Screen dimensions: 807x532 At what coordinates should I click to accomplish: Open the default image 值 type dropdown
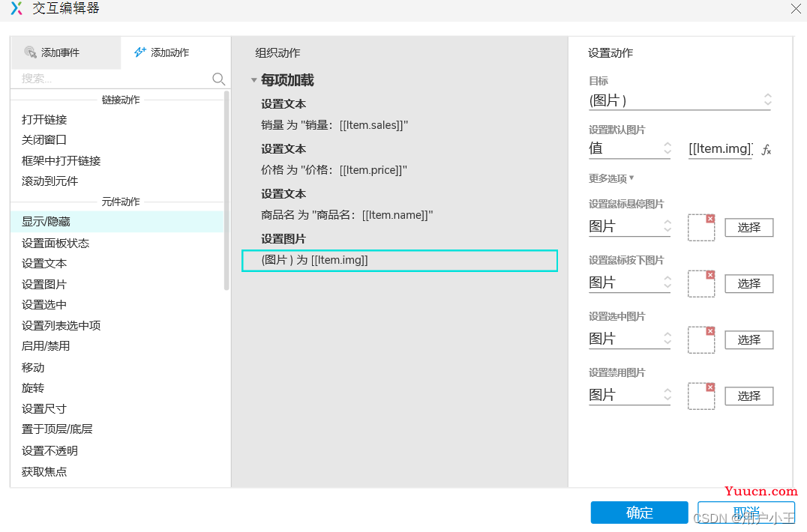tap(630, 148)
